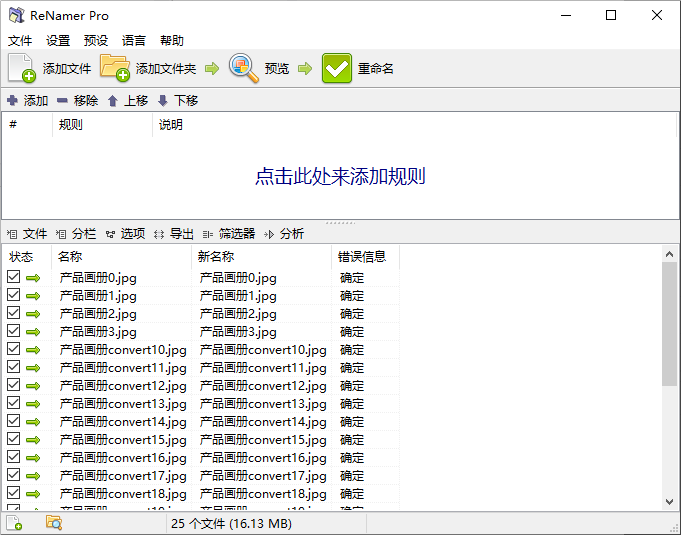Toggle checkbox for 产品画册convert18.jpg

pos(13,492)
